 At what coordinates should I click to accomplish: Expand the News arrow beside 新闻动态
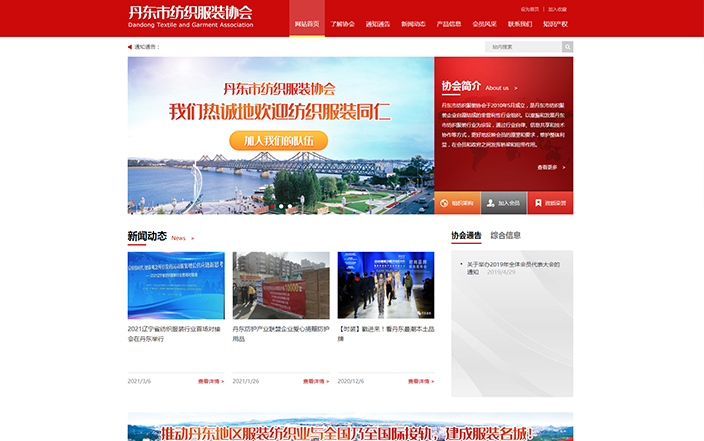coord(193,238)
